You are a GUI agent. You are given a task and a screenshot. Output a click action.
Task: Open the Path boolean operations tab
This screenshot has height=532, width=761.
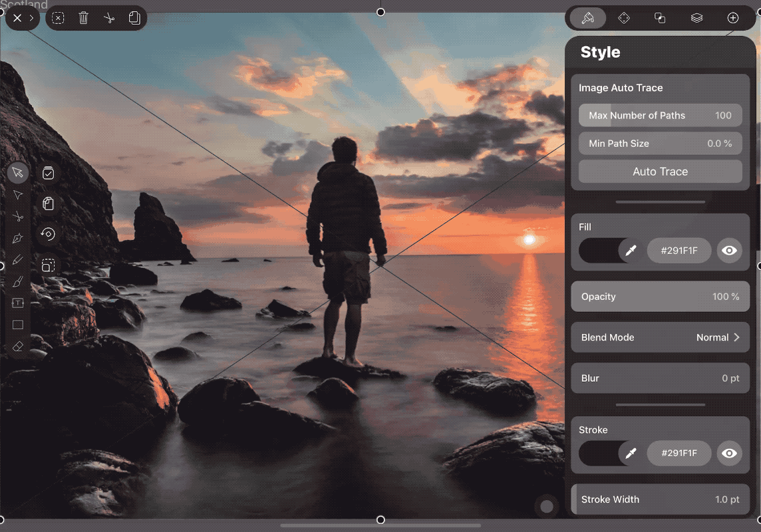click(660, 18)
